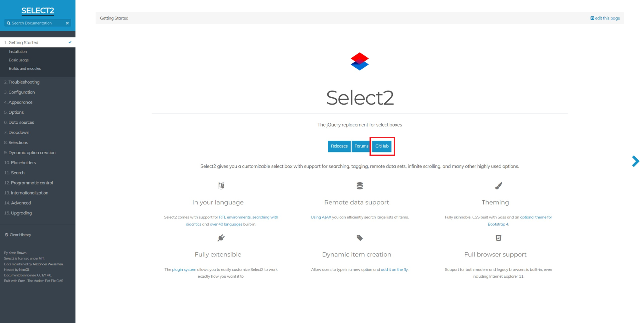Click the Releases button

click(339, 146)
